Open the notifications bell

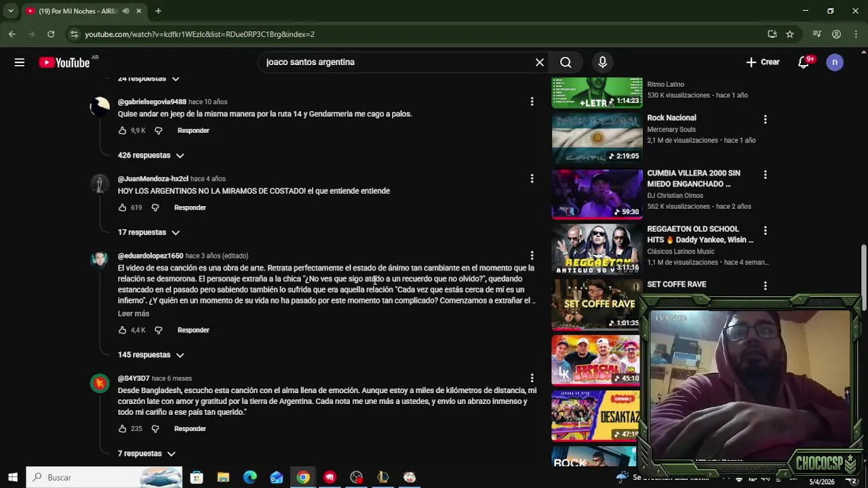pyautogui.click(x=804, y=62)
